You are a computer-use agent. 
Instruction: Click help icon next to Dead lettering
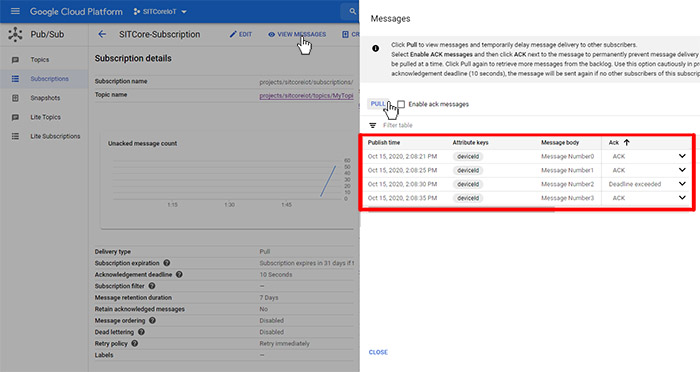141,332
